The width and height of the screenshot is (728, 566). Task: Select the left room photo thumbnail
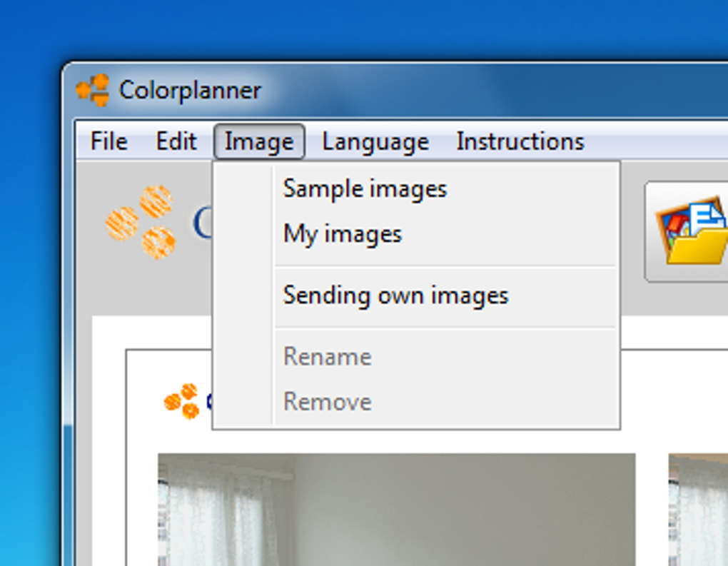[397, 510]
